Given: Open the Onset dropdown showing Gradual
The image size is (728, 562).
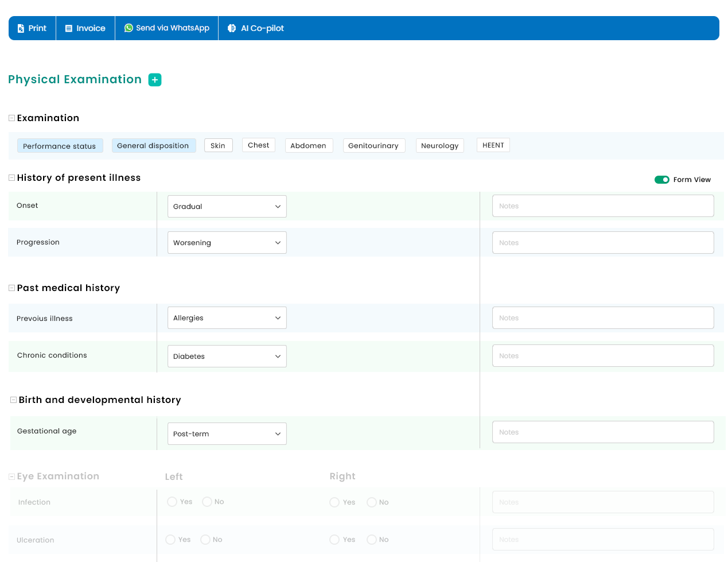Looking at the screenshot, I should 227,207.
